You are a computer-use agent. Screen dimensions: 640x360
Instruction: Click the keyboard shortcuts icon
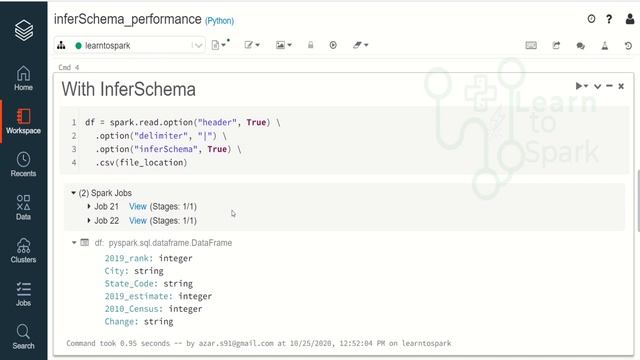pos(531,45)
